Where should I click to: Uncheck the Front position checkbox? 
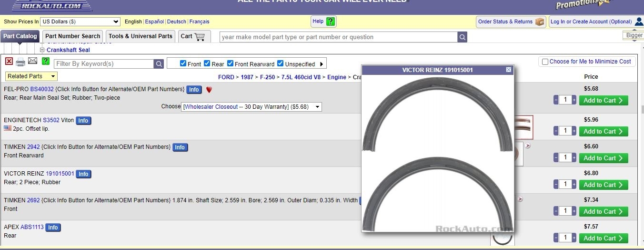183,63
